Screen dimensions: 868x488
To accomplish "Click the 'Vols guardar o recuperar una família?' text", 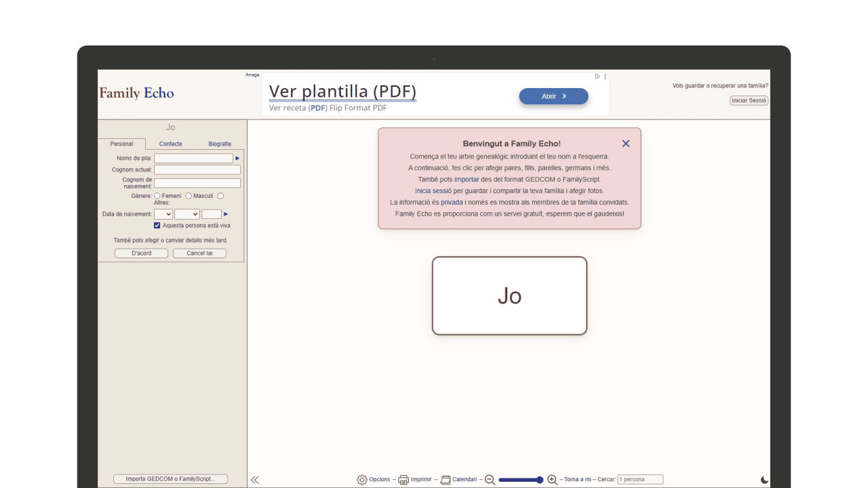I will pyautogui.click(x=720, y=86).
